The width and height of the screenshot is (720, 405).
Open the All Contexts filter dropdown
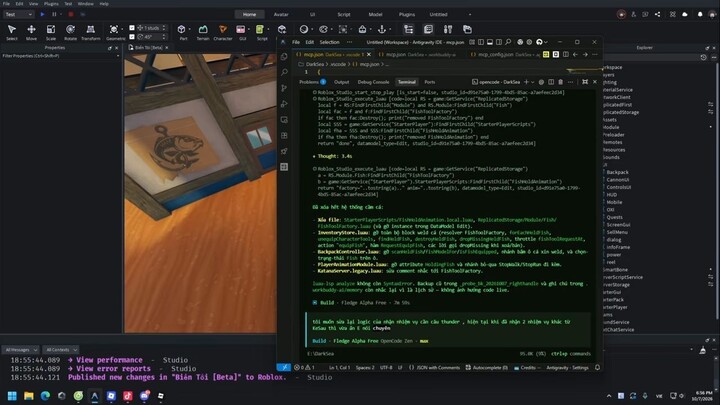pyautogui.click(x=61, y=350)
